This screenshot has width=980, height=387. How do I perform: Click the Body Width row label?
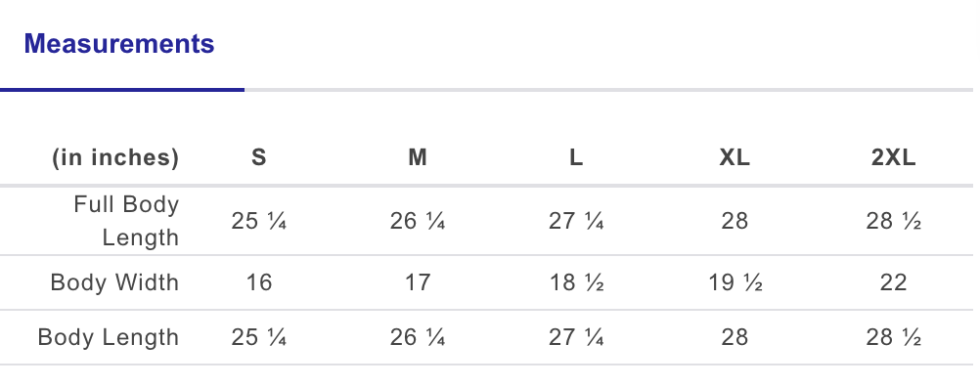pos(115,282)
